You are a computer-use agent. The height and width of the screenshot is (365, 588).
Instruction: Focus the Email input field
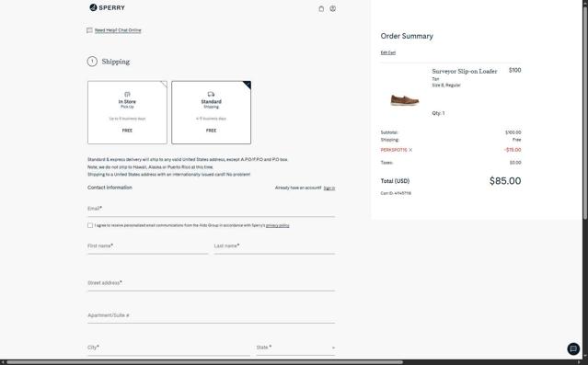pyautogui.click(x=211, y=209)
